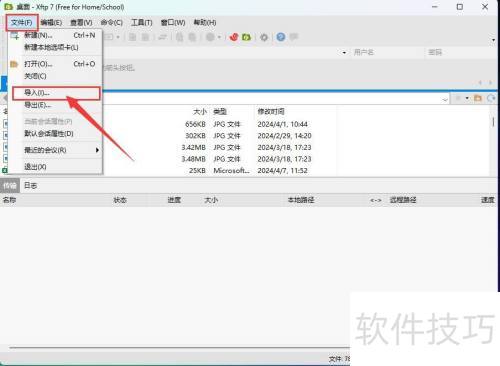
Task: Choose 打开(O)... Ctrl+O menu entry
Action: [x=55, y=64]
